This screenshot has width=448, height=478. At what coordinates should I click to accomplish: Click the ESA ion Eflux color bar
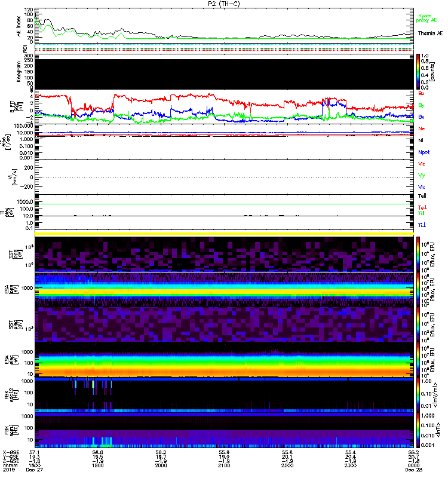pos(418,289)
